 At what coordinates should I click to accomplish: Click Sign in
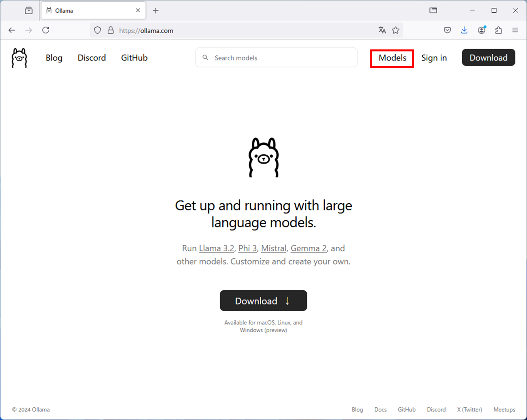434,57
